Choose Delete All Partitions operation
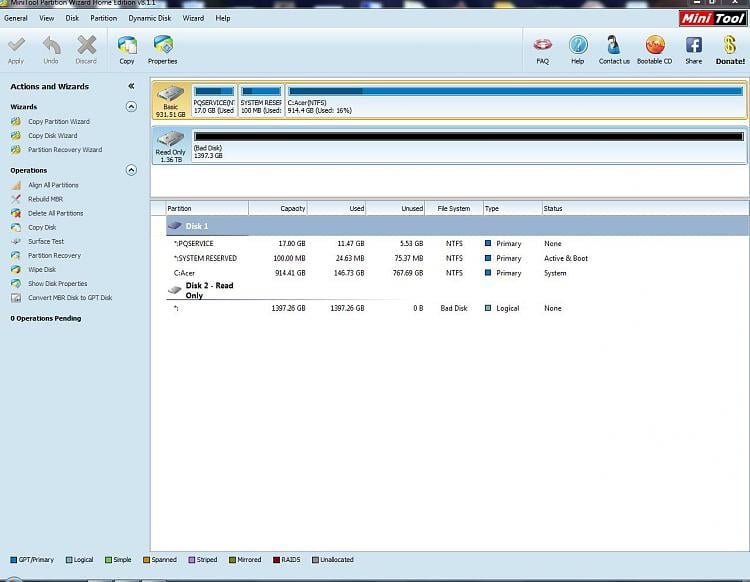The image size is (750, 582). pyautogui.click(x=55, y=213)
